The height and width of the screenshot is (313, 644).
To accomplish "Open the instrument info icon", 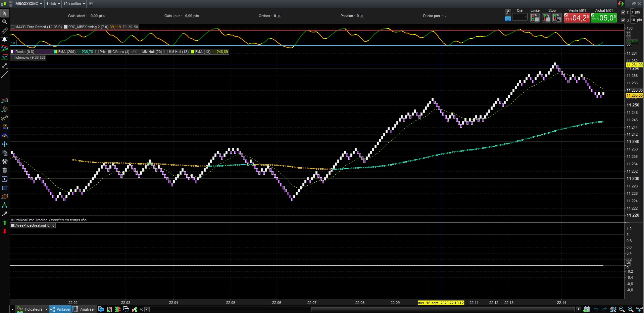I will coord(91,4).
